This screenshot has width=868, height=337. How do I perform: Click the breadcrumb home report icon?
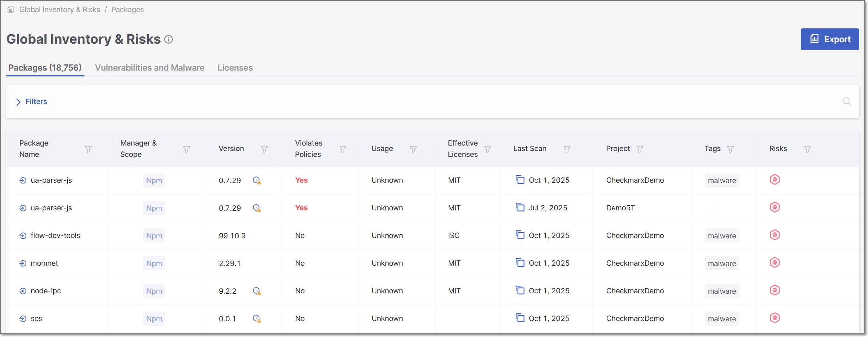pyautogui.click(x=11, y=10)
